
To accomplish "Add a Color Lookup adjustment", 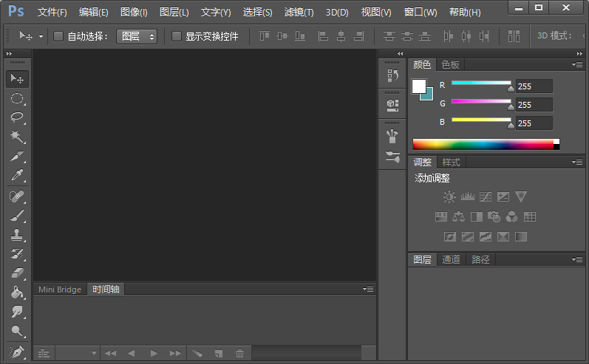I will [530, 216].
